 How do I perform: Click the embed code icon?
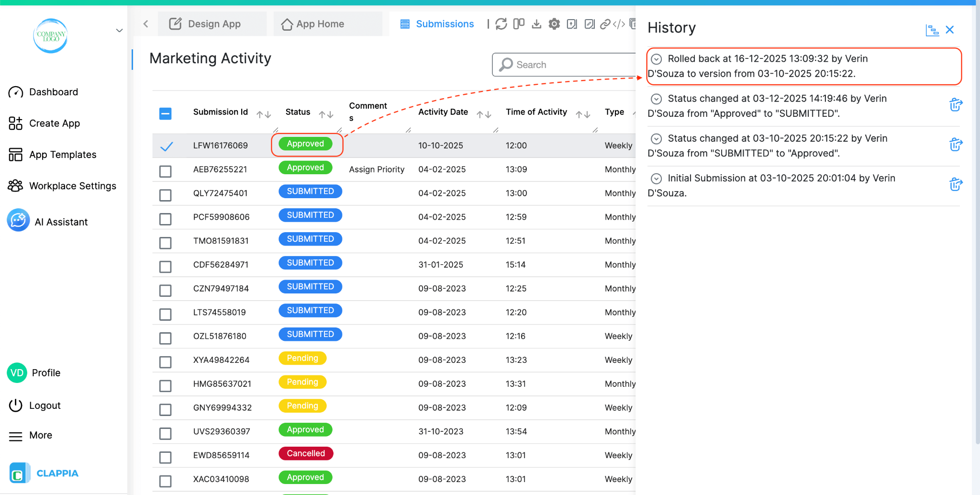[619, 24]
